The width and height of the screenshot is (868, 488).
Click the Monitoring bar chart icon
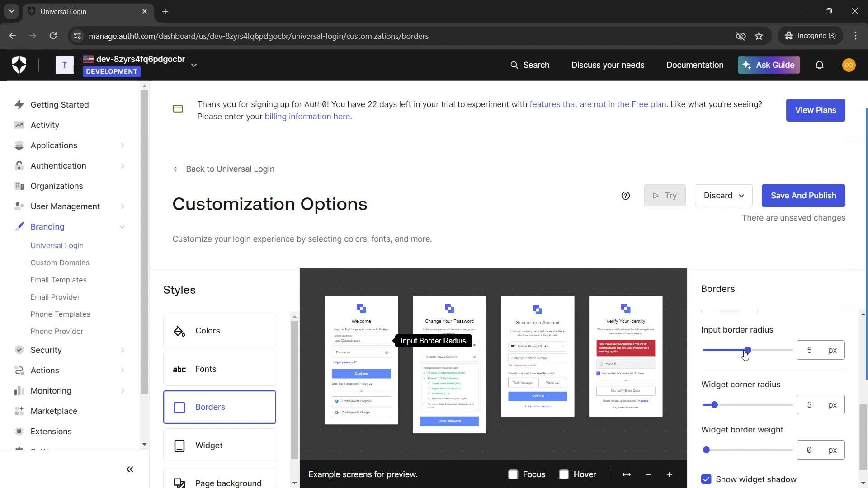coord(19,391)
